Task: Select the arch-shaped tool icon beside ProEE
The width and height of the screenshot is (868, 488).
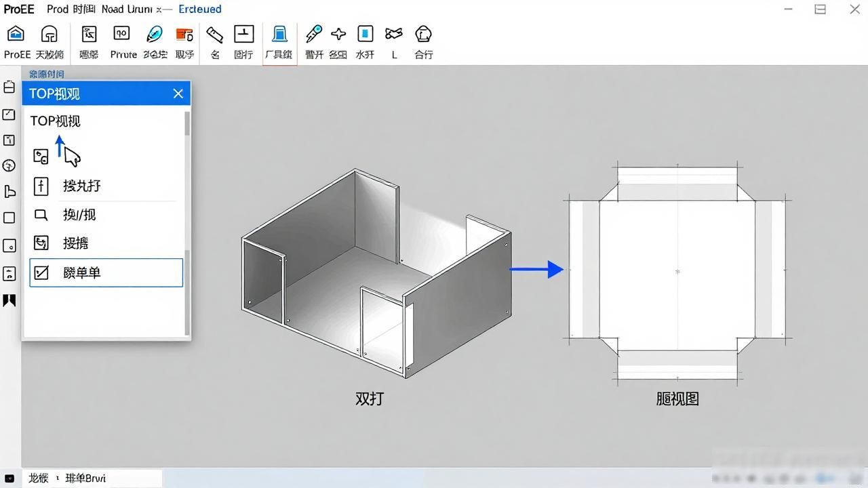Action: coord(49,34)
